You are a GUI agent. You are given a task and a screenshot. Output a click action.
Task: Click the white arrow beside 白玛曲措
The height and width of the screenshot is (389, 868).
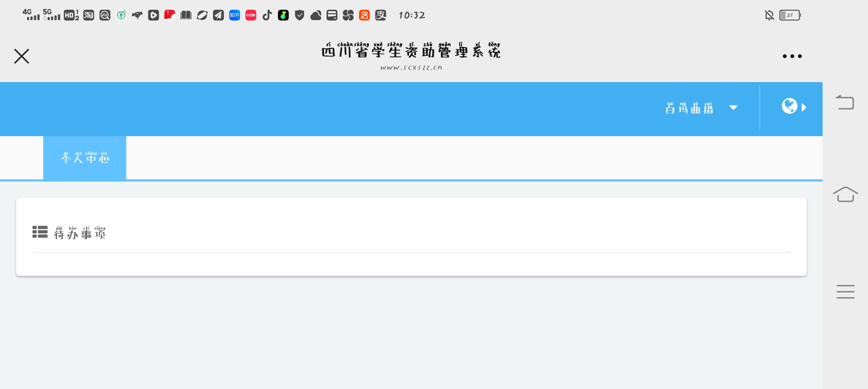pyautogui.click(x=733, y=107)
